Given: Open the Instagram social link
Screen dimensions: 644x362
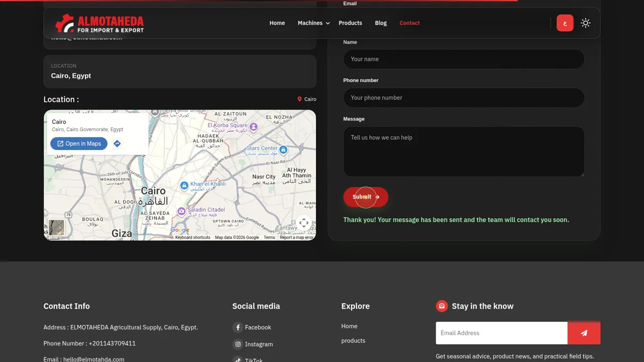Looking at the screenshot, I should pos(259,344).
